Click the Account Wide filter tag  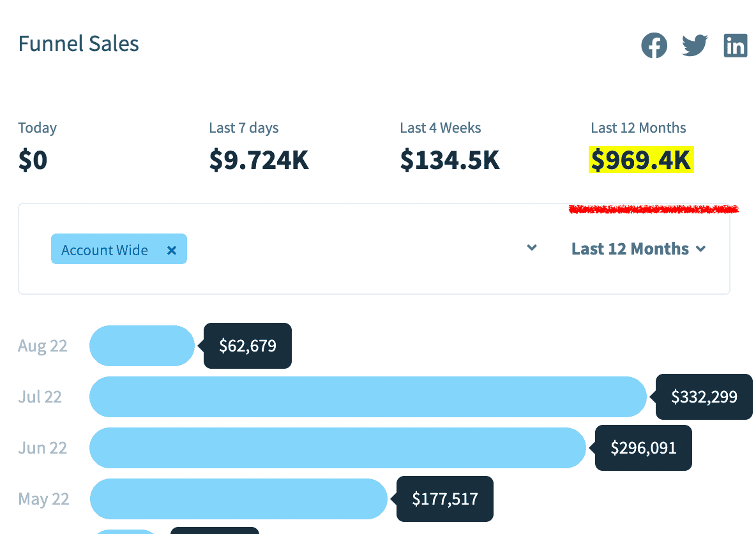click(x=105, y=250)
